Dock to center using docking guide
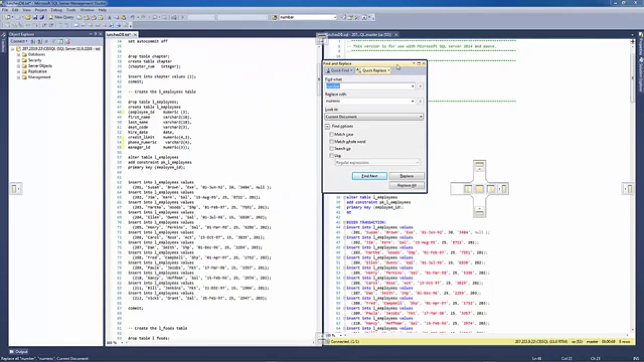 tap(479, 189)
